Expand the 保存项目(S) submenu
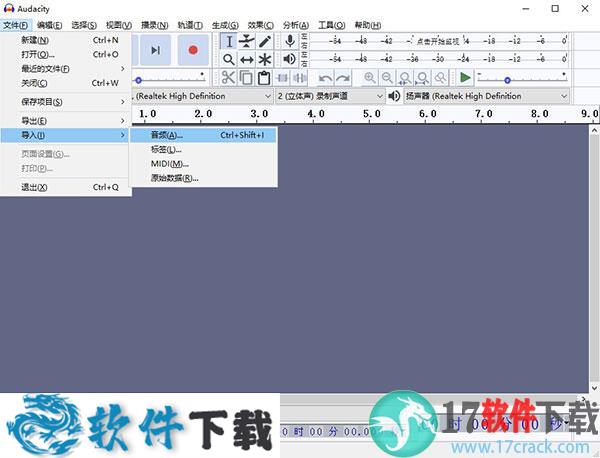600x458 pixels. pos(66,102)
